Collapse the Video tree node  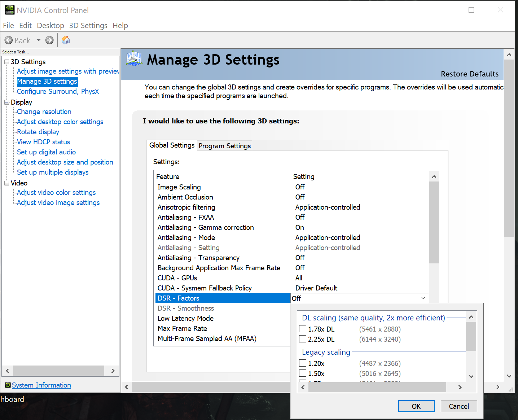click(x=6, y=183)
